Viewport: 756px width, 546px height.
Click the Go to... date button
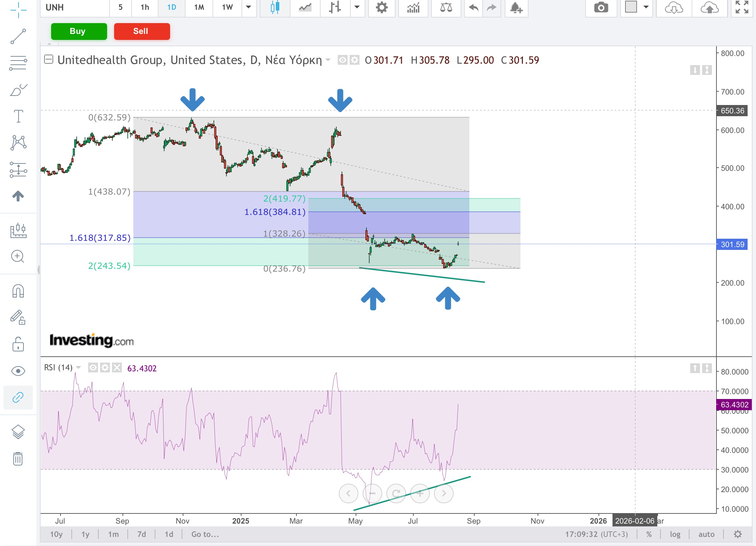[x=205, y=534]
